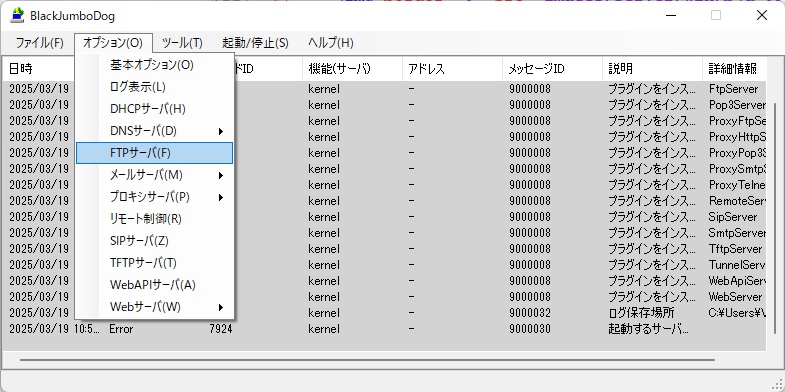785x392 pixels.
Task: Choose ログ表示(L) menu item
Action: pos(154,87)
